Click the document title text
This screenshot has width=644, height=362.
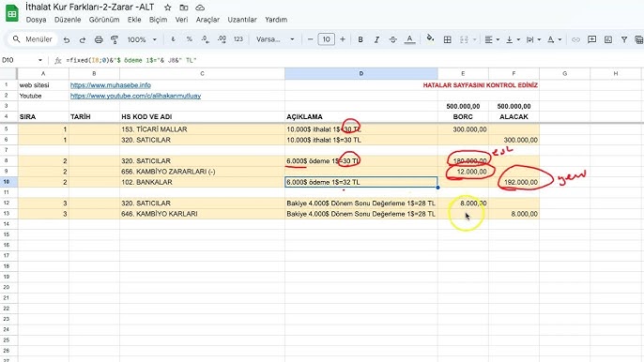89,7
